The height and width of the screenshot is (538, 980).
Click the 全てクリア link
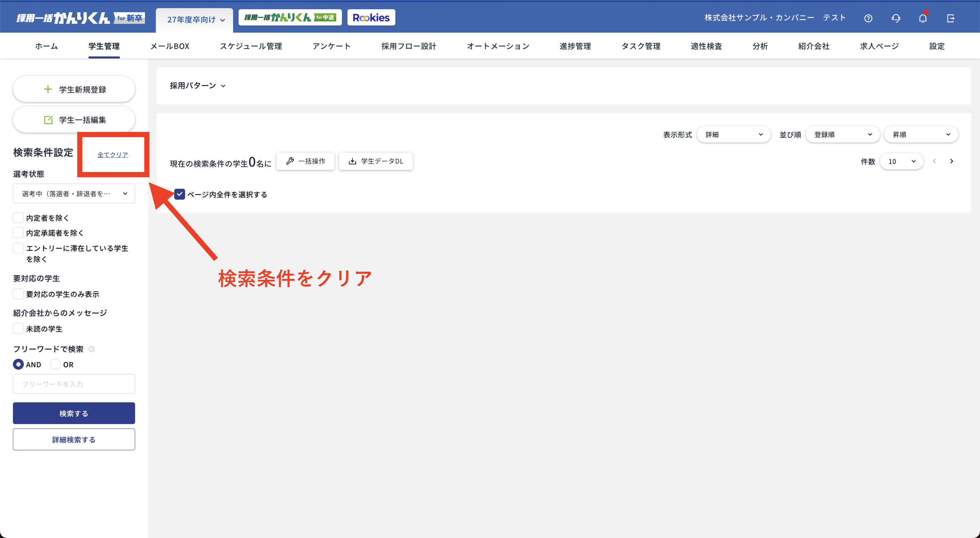click(x=113, y=154)
